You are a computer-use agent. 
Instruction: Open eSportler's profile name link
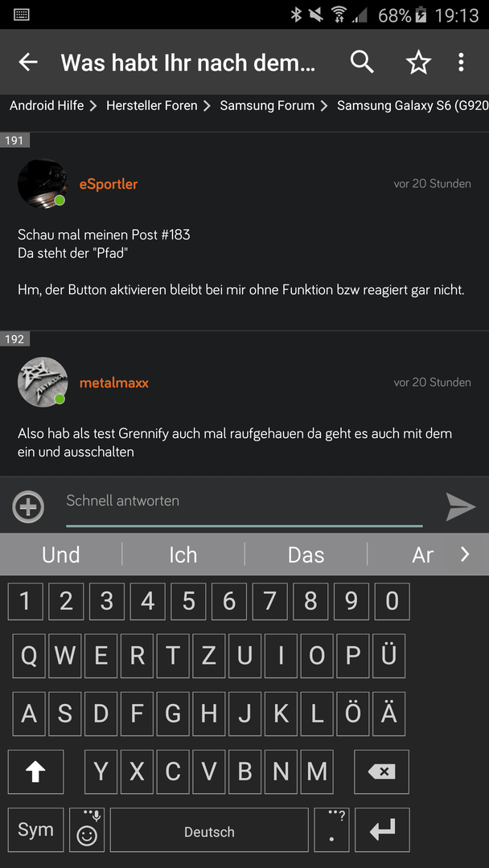109,184
